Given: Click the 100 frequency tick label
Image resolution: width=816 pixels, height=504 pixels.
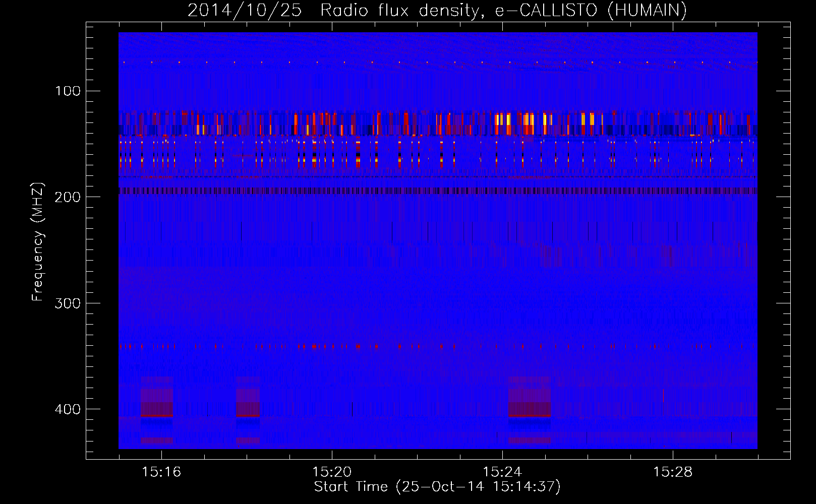Looking at the screenshot, I should pyautogui.click(x=68, y=91).
